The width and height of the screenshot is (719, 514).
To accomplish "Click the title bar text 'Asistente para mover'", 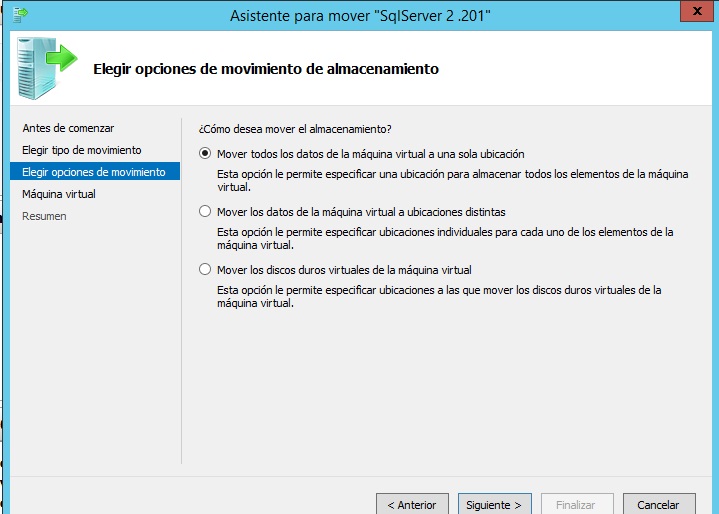I will click(x=360, y=16).
